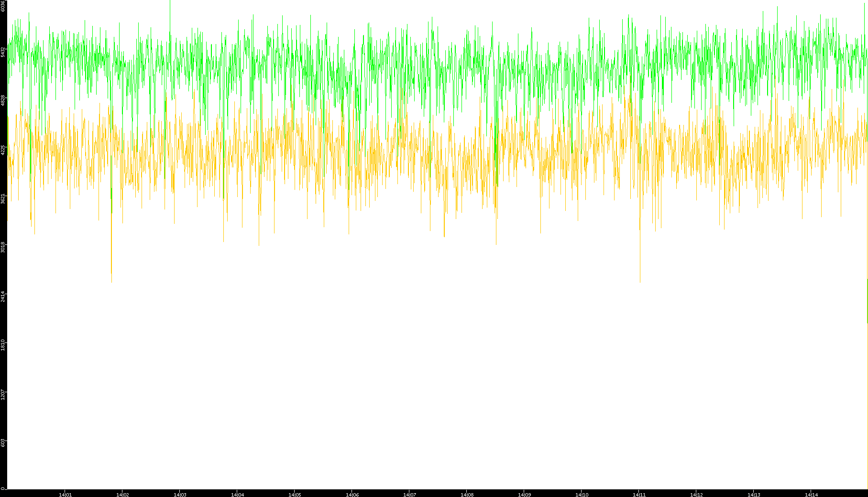868x497 pixels.
Task: Click the 14:14 time axis label
Action: pyautogui.click(x=811, y=495)
